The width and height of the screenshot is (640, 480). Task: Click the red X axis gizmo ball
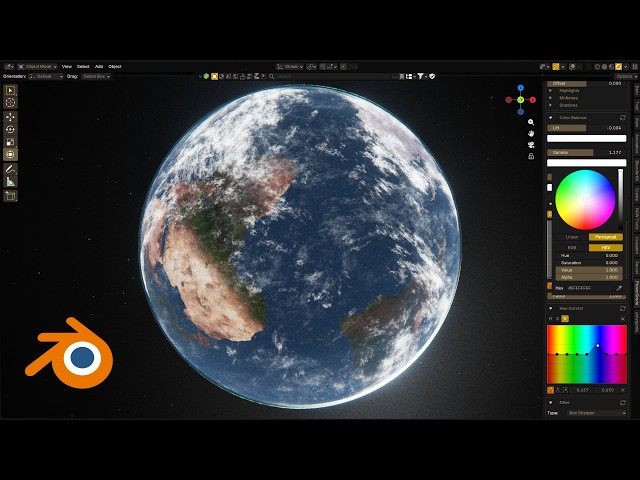[533, 100]
